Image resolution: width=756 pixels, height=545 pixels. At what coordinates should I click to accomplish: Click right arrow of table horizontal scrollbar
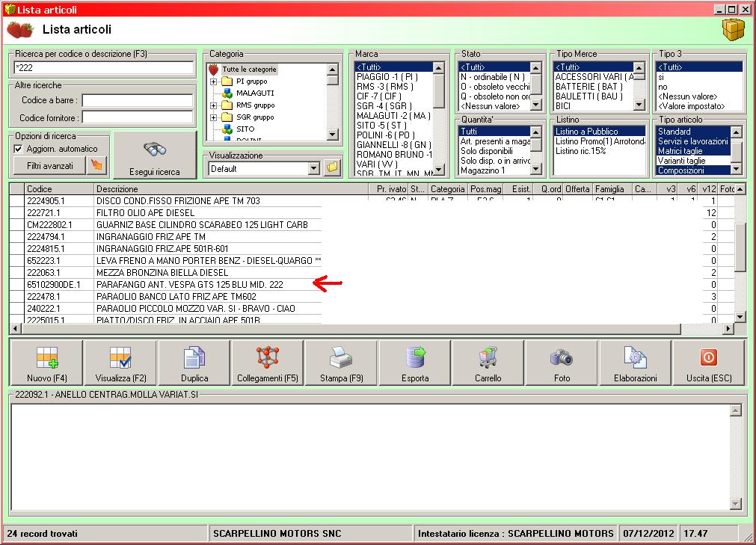point(728,329)
